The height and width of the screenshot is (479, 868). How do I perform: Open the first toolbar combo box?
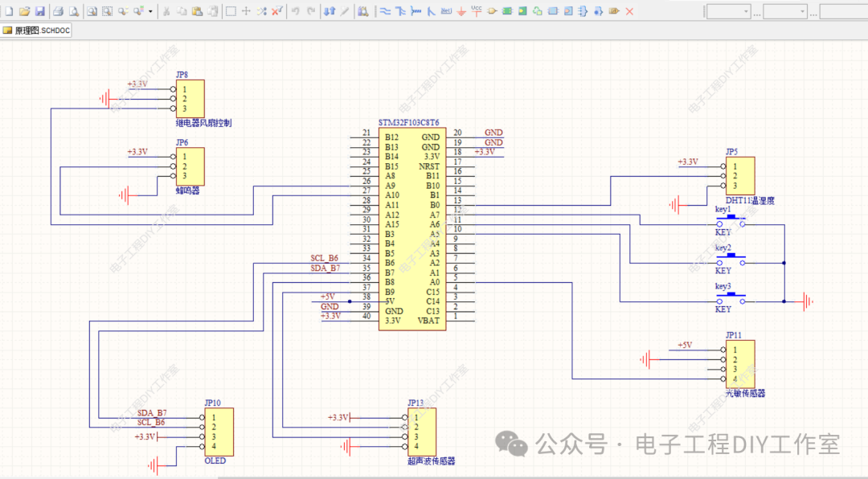[728, 11]
